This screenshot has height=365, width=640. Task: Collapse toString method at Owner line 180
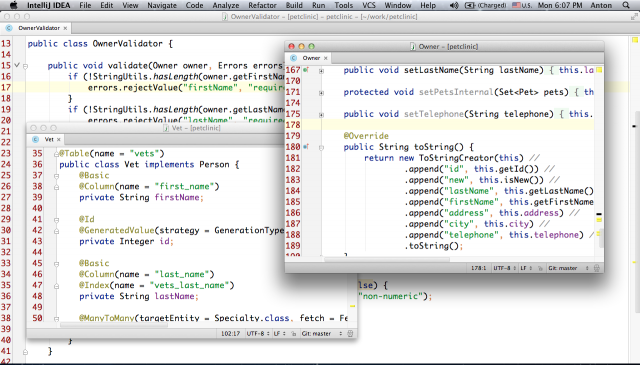tap(321, 148)
